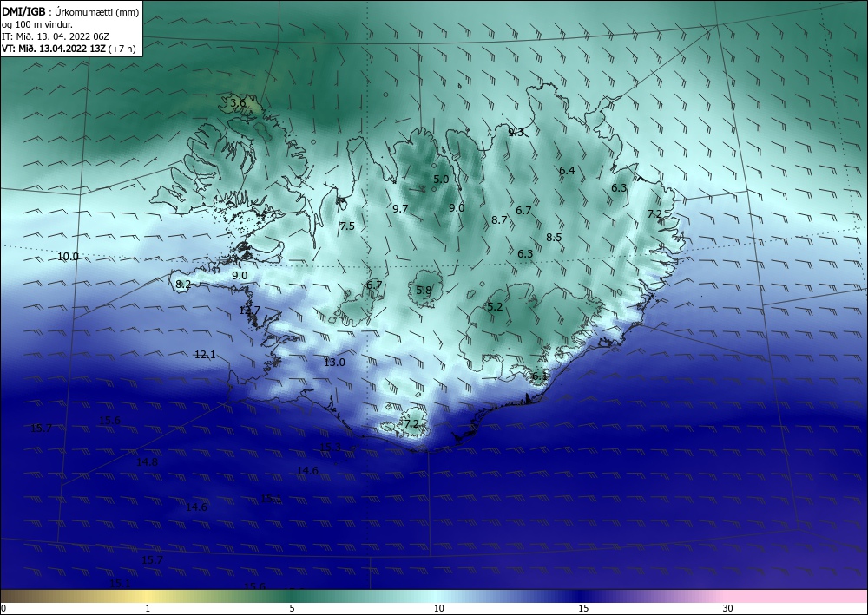Click the 7.5 value on the map
Viewport: 868px width, 615px height.
pyautogui.click(x=347, y=226)
